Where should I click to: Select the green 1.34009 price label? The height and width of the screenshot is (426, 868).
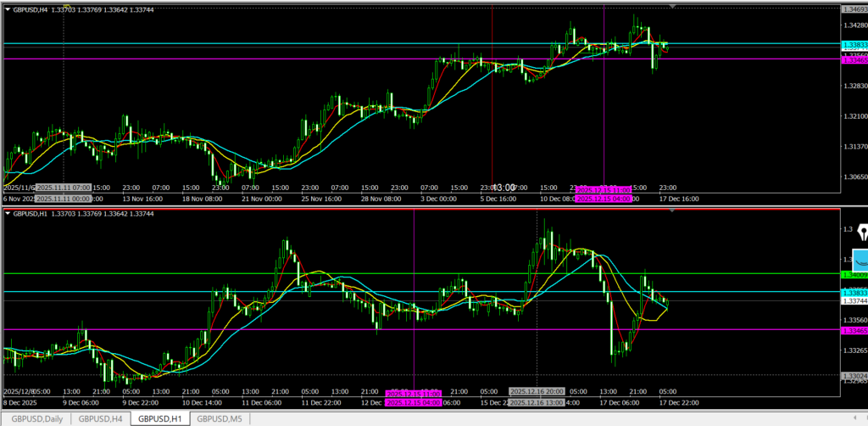click(x=854, y=275)
